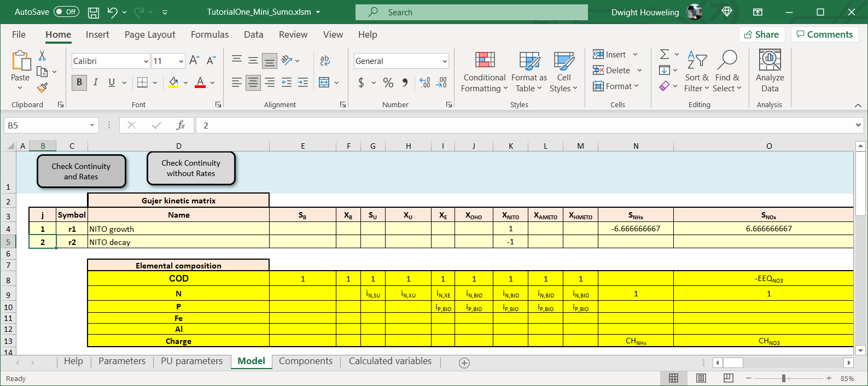Screen dimensions: 868x386
Task: Click the AutoSum sigma icon
Action: click(665, 54)
